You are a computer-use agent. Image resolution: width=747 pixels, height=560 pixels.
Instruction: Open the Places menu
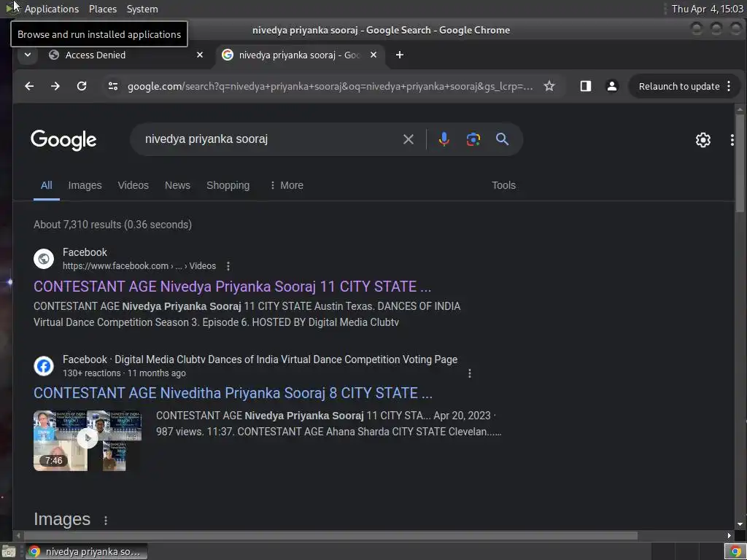(102, 9)
